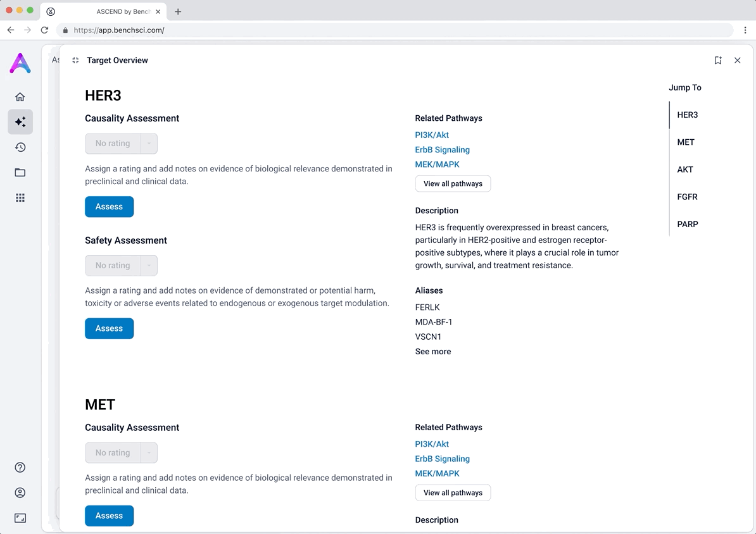The height and width of the screenshot is (534, 756).
Task: Open HER3 ErbB Signaling pathway link
Action: 443,150
